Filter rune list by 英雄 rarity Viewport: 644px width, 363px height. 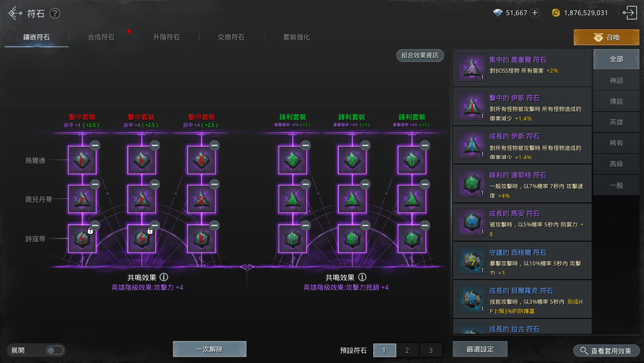(x=616, y=122)
